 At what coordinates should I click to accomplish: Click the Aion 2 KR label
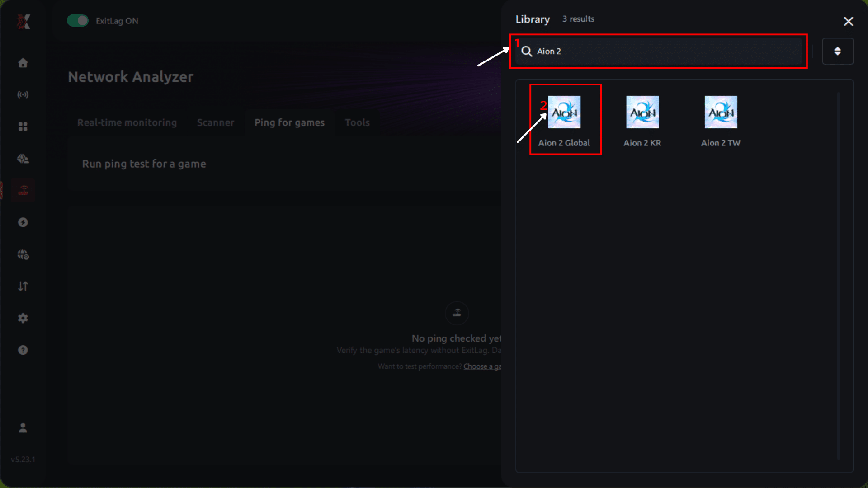tap(642, 143)
